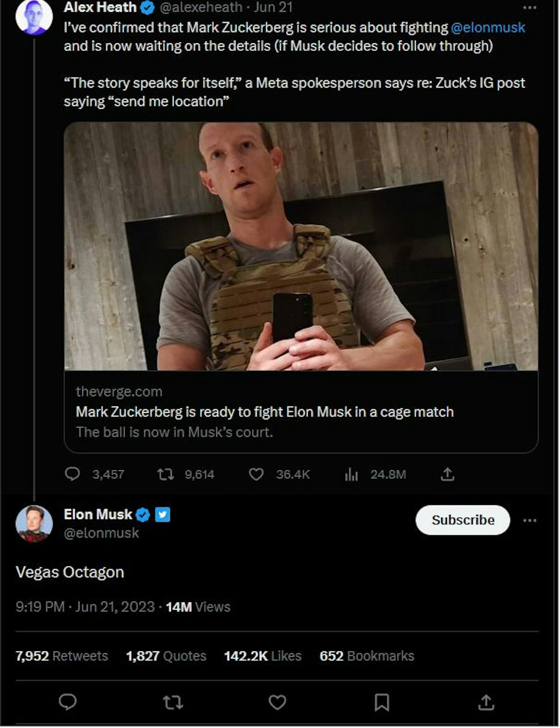This screenshot has height=728, width=560.
Task: Like Alex Heath's tweet with heart icon
Action: pyautogui.click(x=256, y=474)
